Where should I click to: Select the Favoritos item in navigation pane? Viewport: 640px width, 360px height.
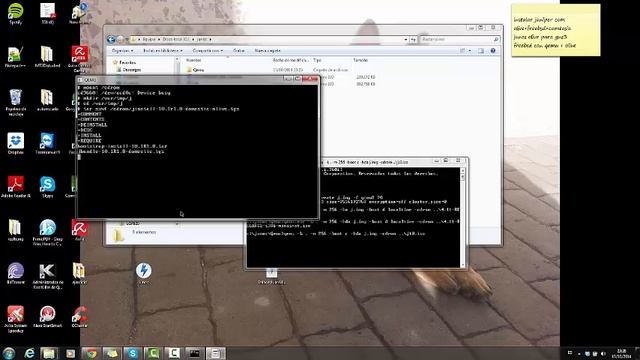point(124,62)
